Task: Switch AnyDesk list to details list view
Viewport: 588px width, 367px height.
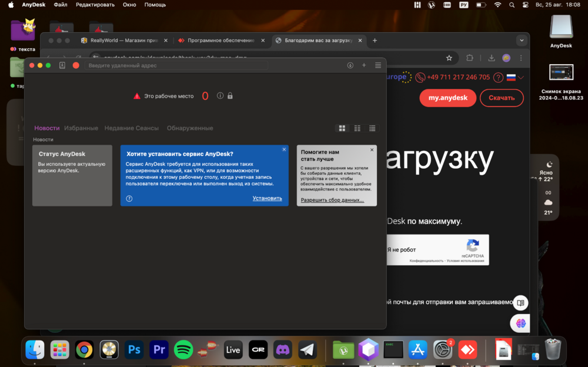Action: pos(372,128)
